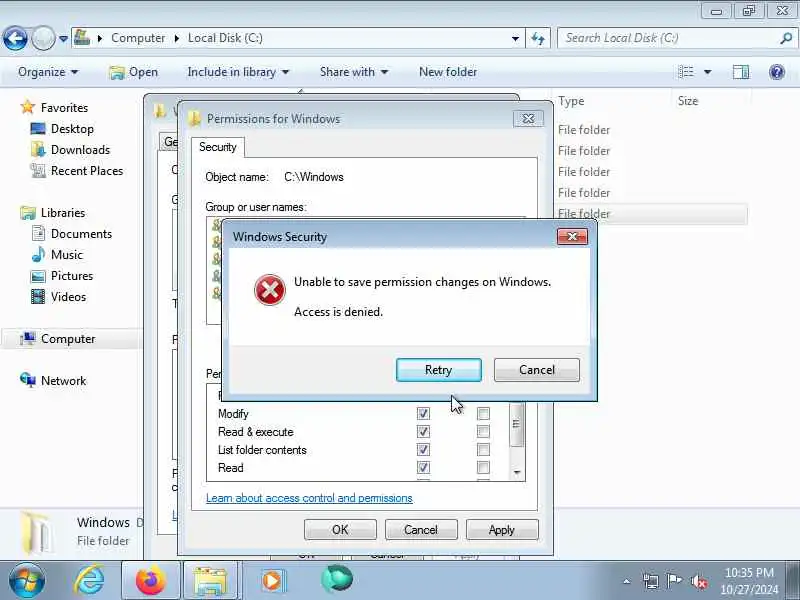Toggle Deny checkbox for Read & execute
800x600 pixels.
coord(483,432)
